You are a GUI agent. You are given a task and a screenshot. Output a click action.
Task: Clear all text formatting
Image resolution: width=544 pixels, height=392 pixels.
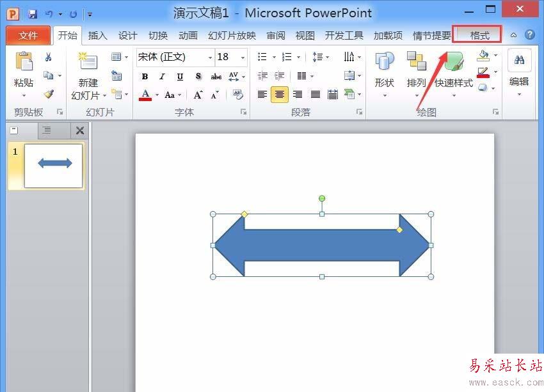point(238,94)
